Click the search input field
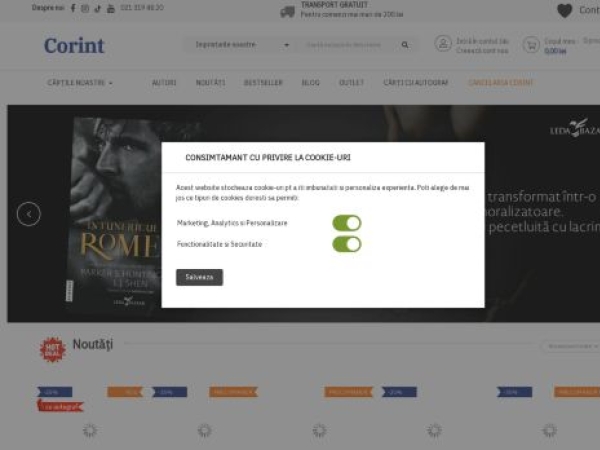The width and height of the screenshot is (600, 450). coord(346,45)
